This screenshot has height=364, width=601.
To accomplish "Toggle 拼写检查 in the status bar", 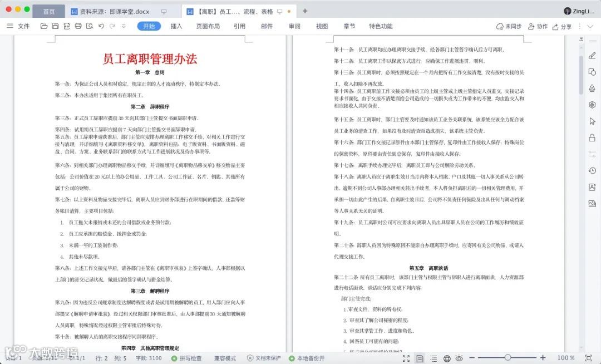I will 186,358.
